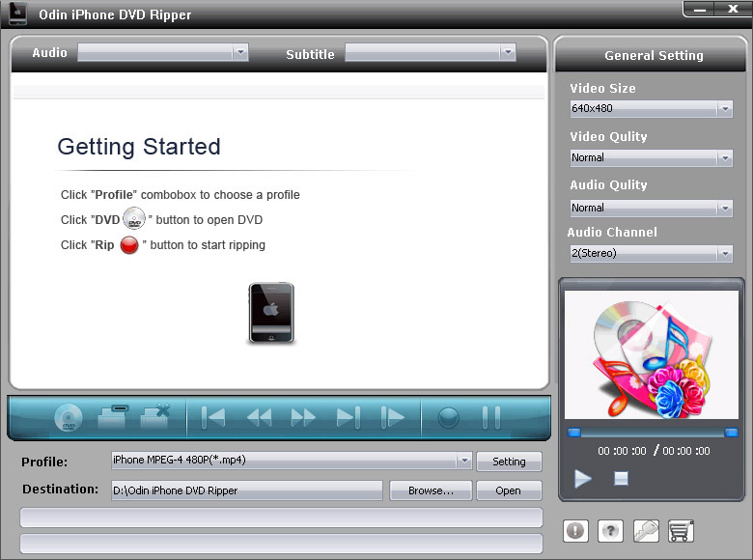Click the fast-forward toolbar button
Viewport: 753px width, 560px height.
pos(303,417)
